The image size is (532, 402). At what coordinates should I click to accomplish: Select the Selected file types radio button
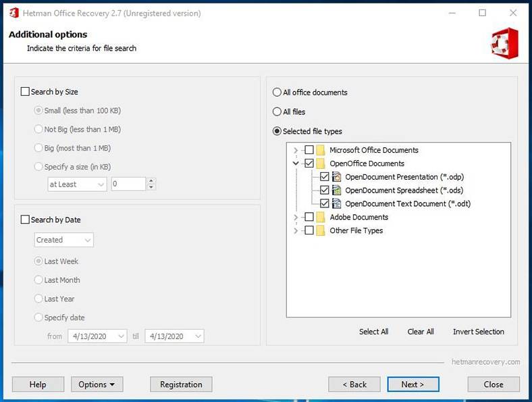coord(277,131)
